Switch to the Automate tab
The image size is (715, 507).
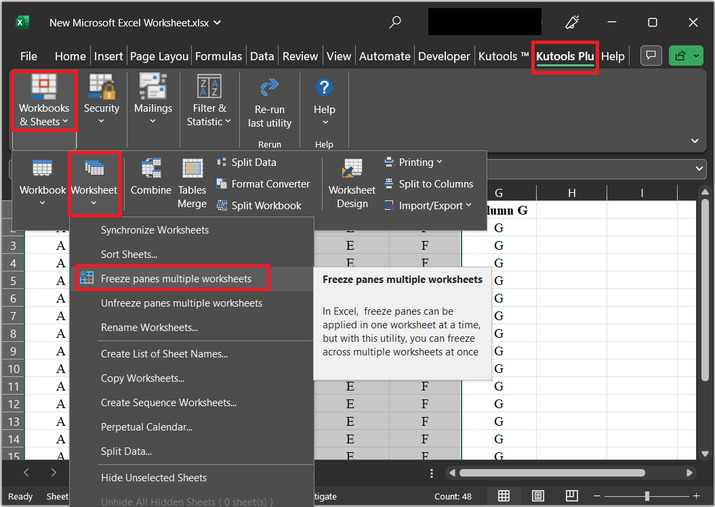point(384,56)
